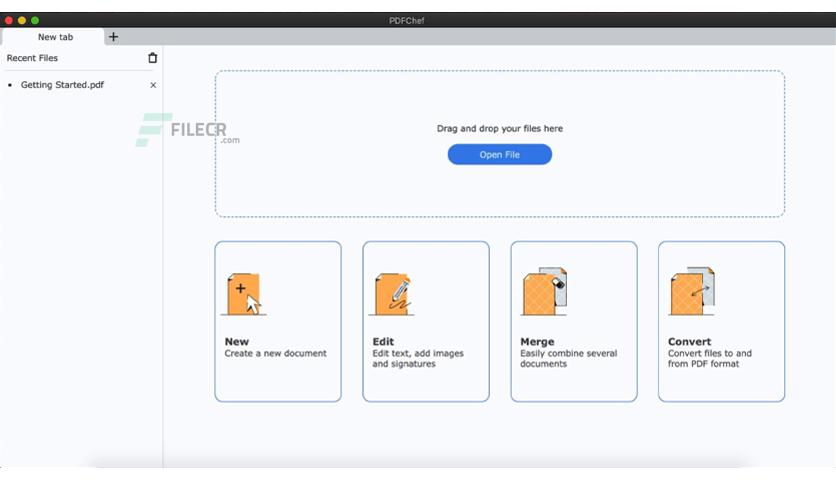The width and height of the screenshot is (836, 484).
Task: Click the Merge documents icon
Action: click(x=544, y=291)
